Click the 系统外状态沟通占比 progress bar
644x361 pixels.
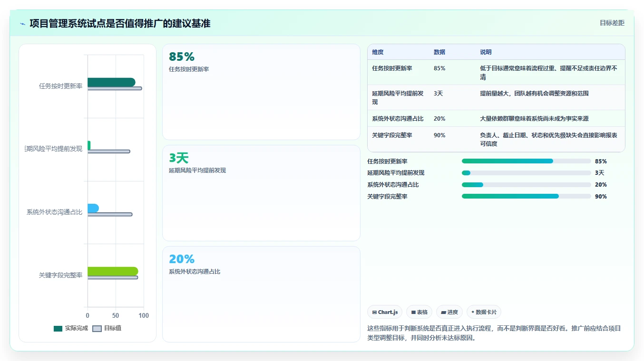tap(526, 185)
